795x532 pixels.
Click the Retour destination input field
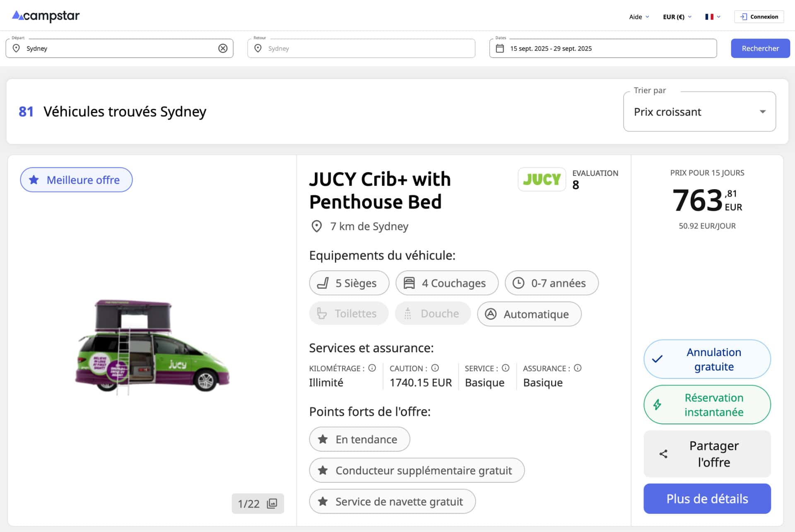click(x=361, y=48)
